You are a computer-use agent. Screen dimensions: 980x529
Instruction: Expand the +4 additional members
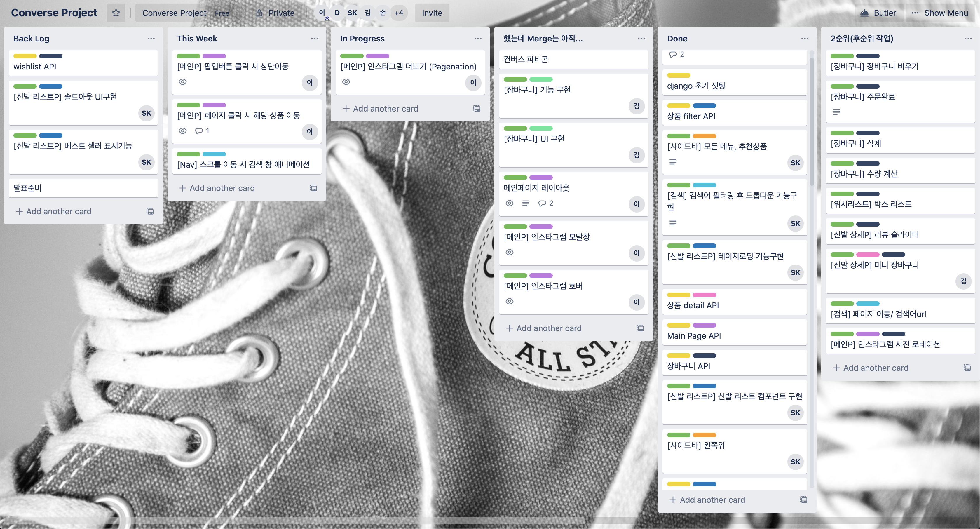click(x=399, y=13)
